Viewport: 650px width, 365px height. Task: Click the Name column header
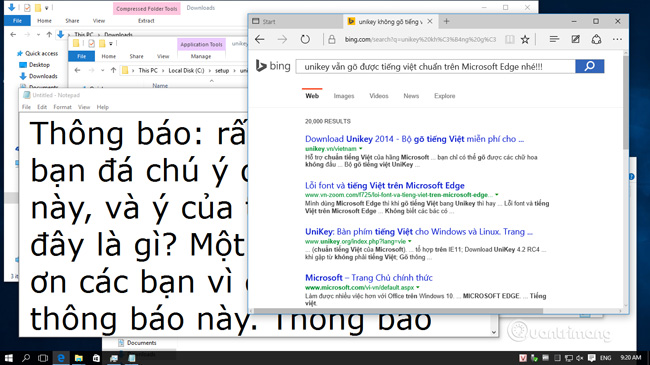point(160,85)
